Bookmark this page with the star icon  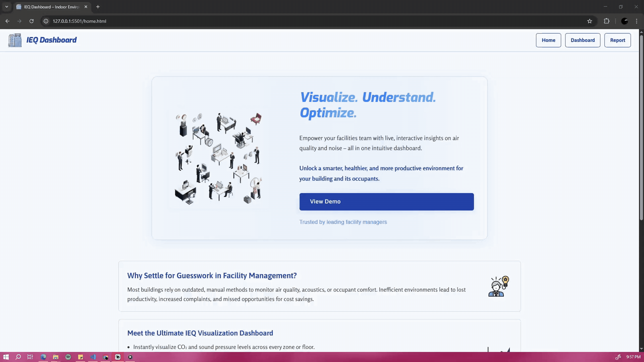(x=590, y=21)
